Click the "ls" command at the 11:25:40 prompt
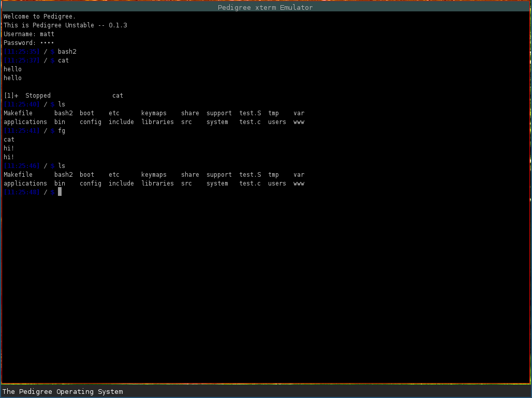 click(62, 104)
